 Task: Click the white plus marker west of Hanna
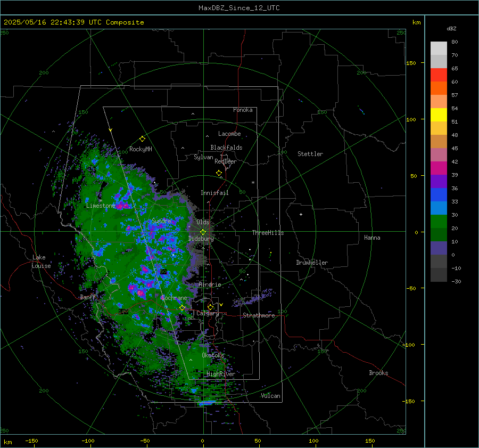pyautogui.click(x=301, y=214)
